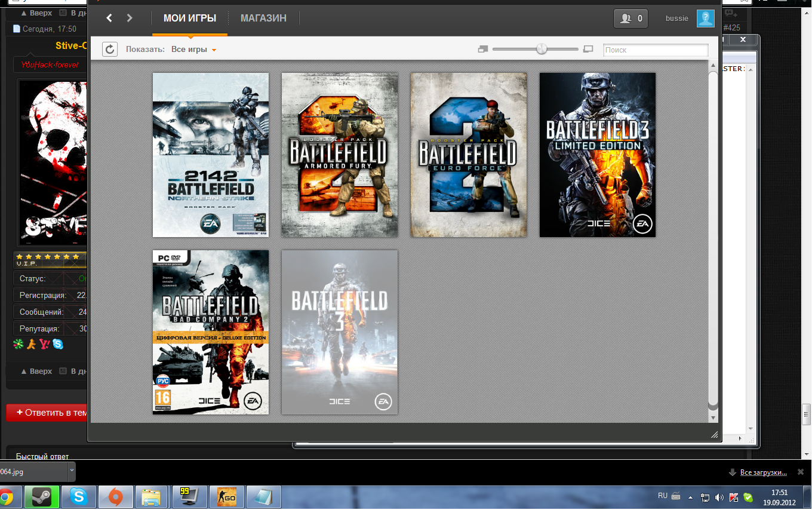Open the 064.jpg download dropdown arrow

72,471
